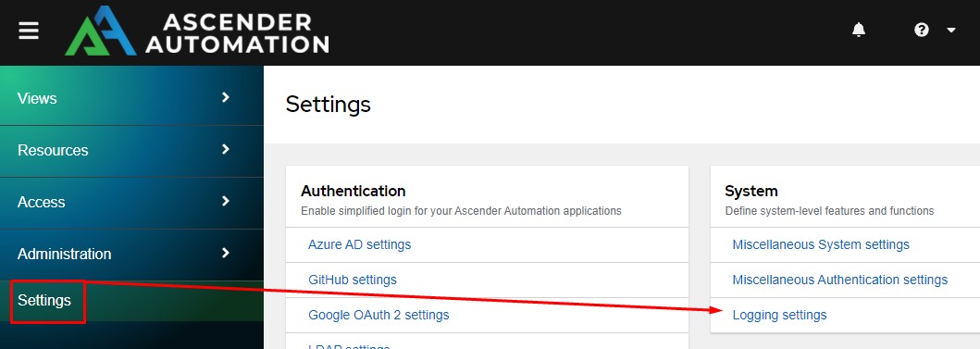Open Miscellaneous Authentication settings

(840, 280)
